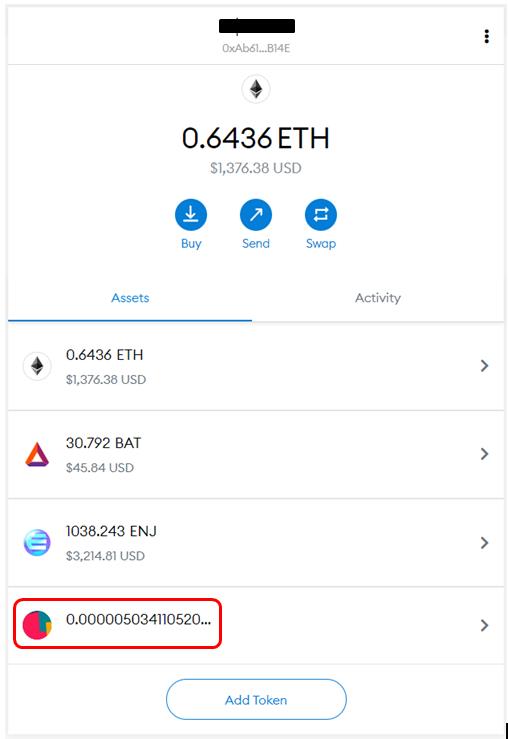
Task: Select the Assets tab
Action: [130, 298]
